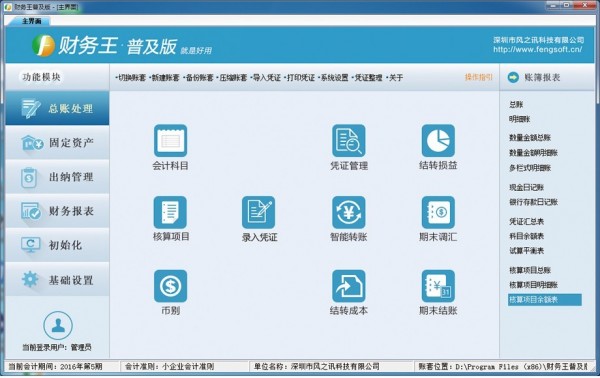Open the 总账 report
The height and width of the screenshot is (378, 600).
(516, 104)
